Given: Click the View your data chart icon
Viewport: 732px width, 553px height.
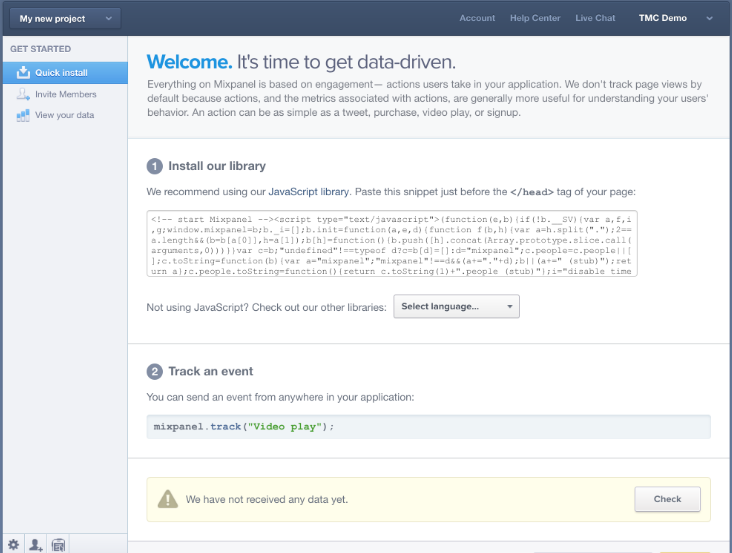Looking at the screenshot, I should 23,115.
